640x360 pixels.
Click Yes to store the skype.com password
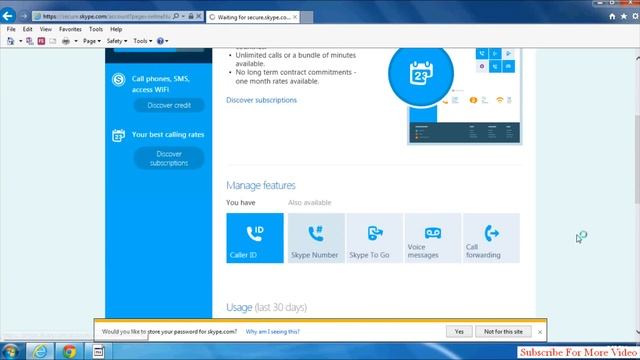pos(459,332)
